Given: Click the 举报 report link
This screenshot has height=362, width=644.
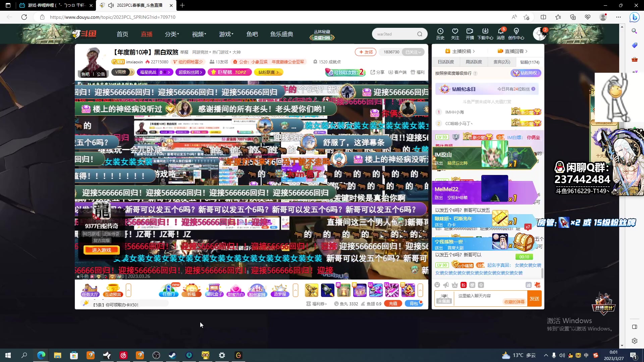Looking at the screenshot, I should coord(184,52).
